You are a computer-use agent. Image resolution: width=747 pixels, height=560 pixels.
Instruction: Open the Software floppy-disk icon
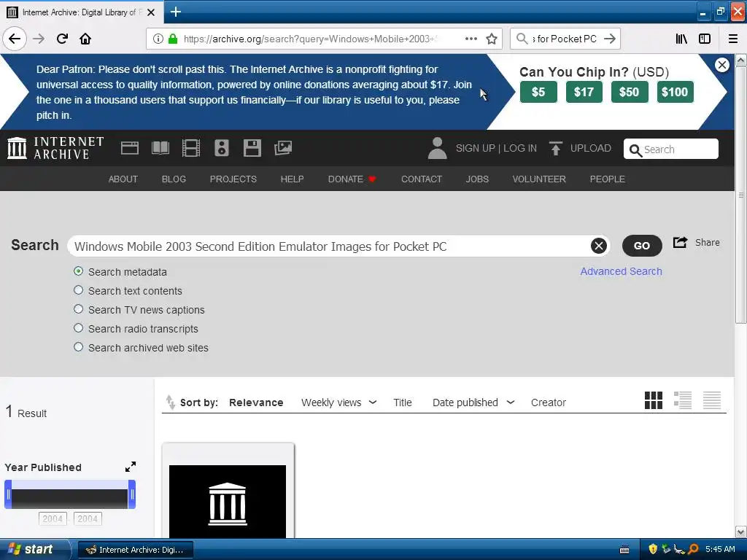252,148
